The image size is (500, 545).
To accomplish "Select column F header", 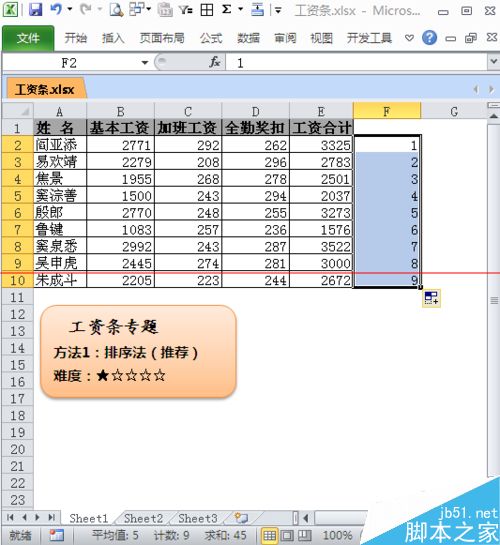I will pos(387,111).
